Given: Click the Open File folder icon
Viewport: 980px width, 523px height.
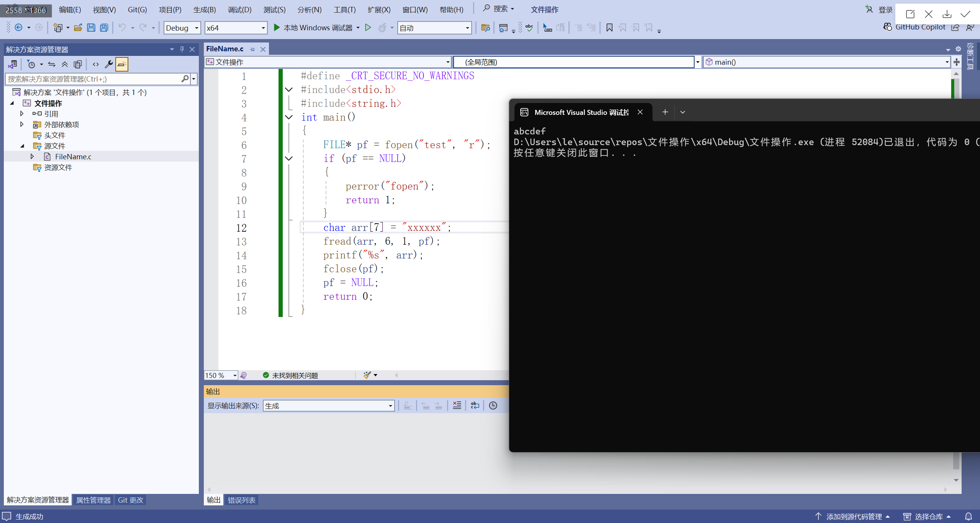Looking at the screenshot, I should pyautogui.click(x=78, y=28).
